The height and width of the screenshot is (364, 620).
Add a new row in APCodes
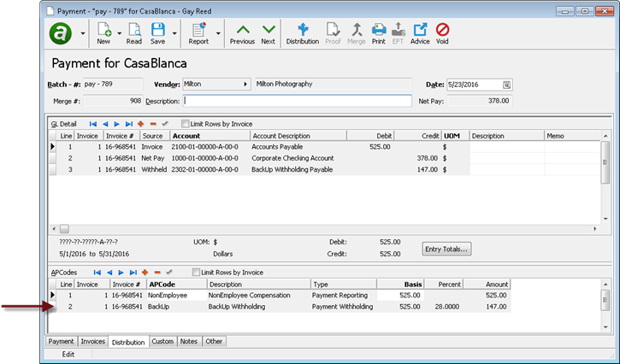(x=145, y=273)
